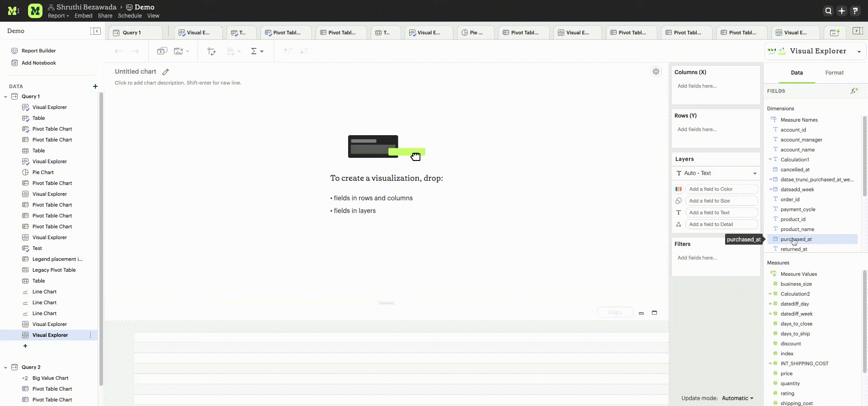The width and height of the screenshot is (868, 406).
Task: Click the add calculated field icon
Action: pyautogui.click(x=854, y=91)
